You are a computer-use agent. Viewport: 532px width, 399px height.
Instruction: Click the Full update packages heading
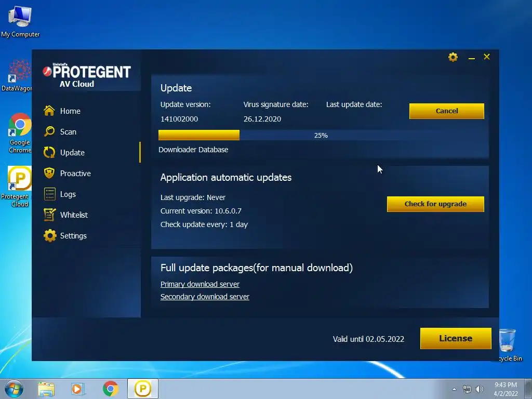point(257,268)
